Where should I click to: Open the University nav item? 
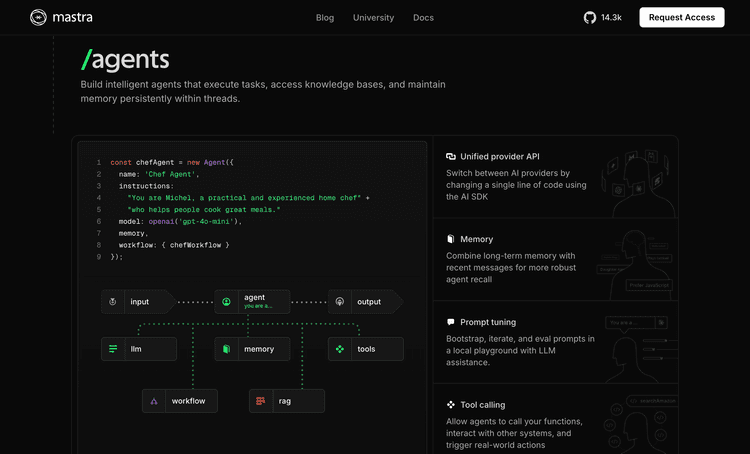[374, 18]
